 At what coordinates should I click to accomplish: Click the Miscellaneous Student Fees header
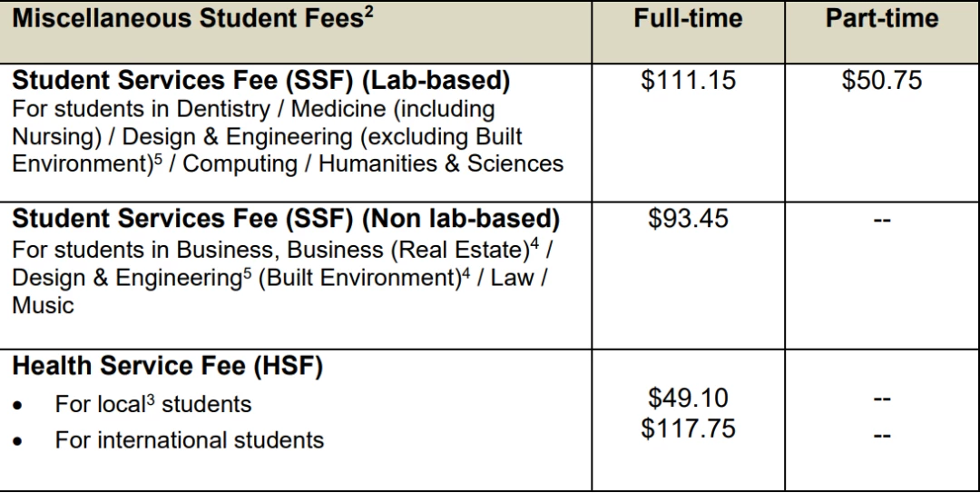coord(192,19)
